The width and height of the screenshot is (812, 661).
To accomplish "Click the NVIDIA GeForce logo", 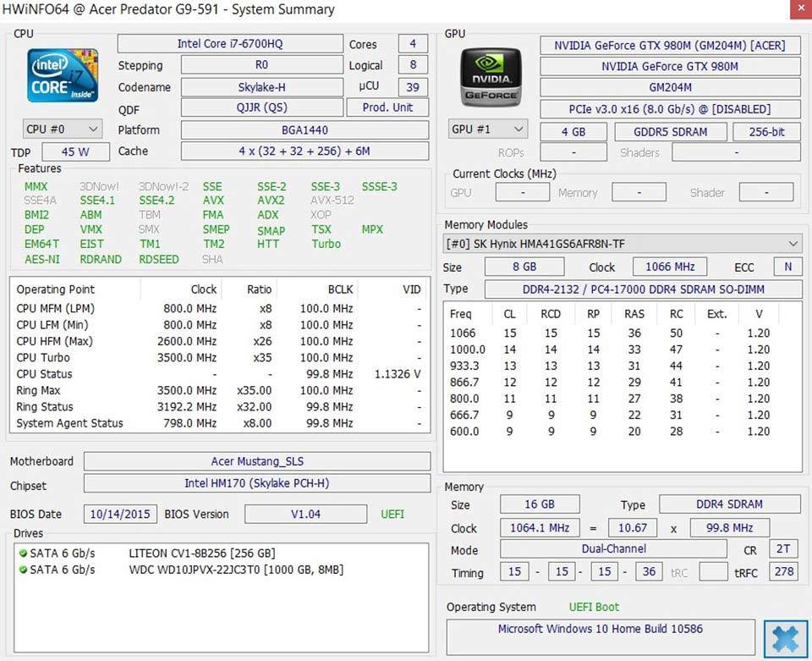I will coord(490,78).
